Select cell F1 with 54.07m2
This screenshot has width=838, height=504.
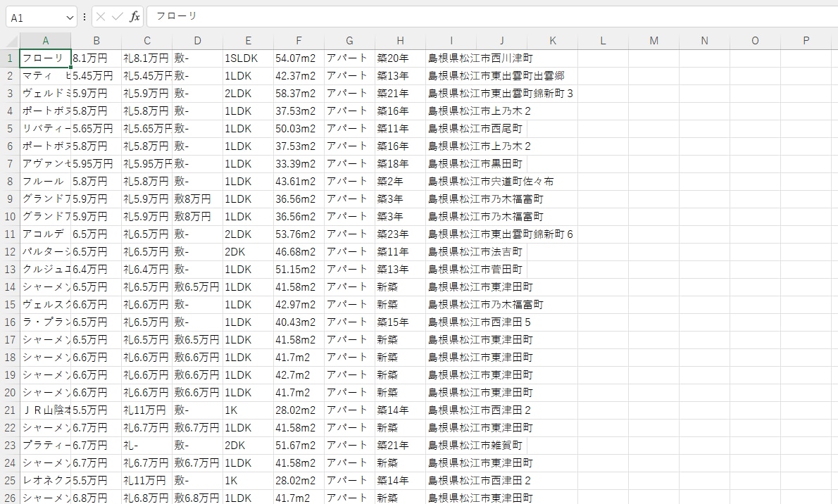click(x=299, y=58)
